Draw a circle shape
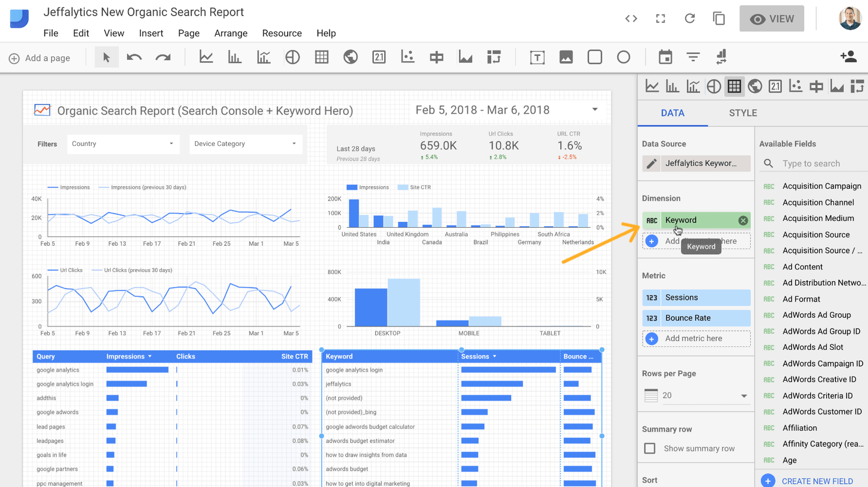 623,57
